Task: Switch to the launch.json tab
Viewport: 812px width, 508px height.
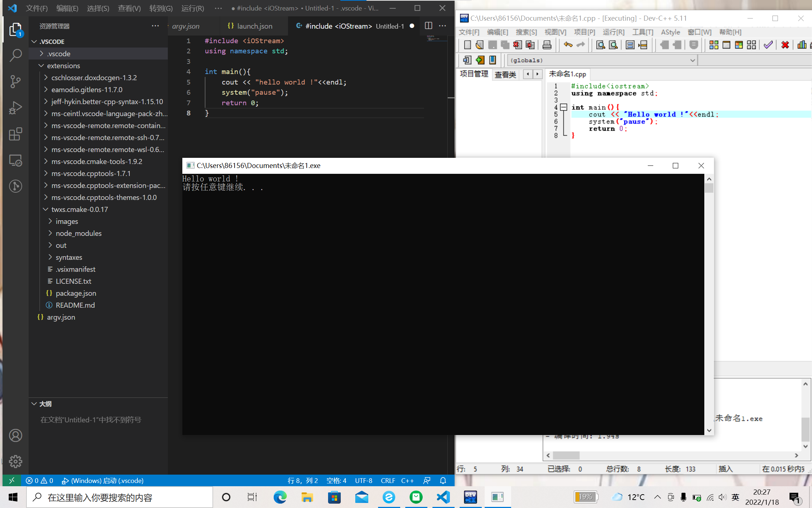Action: tap(254, 26)
